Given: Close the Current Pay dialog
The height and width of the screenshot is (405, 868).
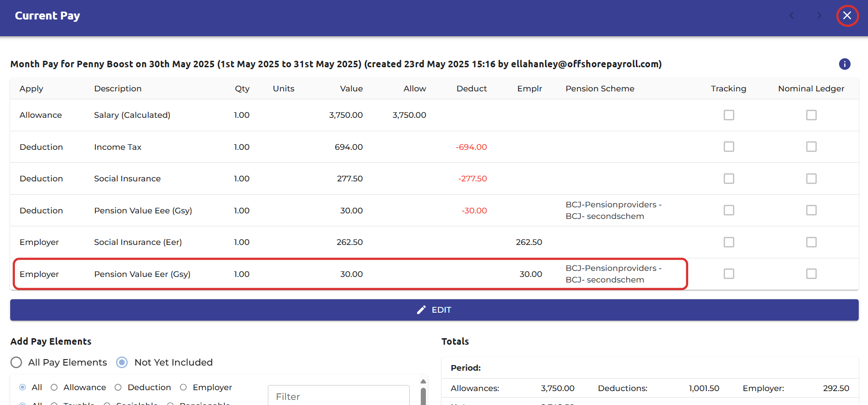Looking at the screenshot, I should [847, 16].
